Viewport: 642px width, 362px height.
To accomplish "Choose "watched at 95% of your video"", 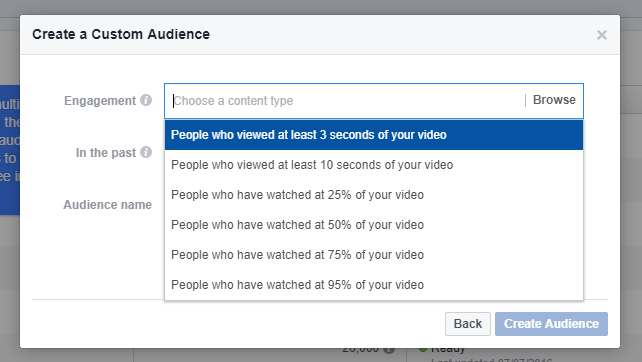I will click(374, 285).
